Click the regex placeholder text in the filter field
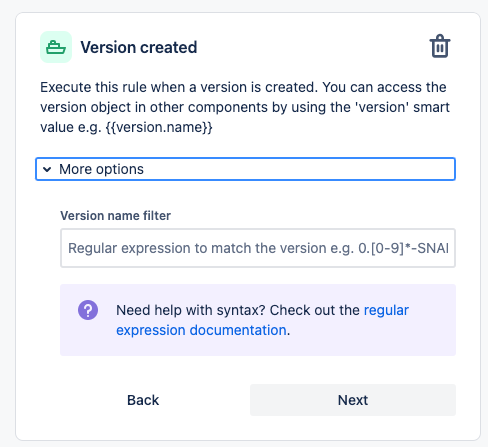Viewport: 488px width, 447px height. point(258,248)
